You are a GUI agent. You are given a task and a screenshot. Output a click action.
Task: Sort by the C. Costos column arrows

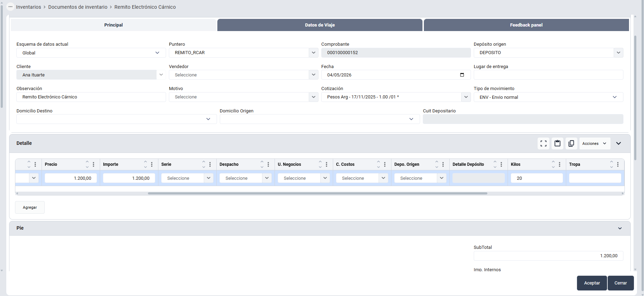379,164
